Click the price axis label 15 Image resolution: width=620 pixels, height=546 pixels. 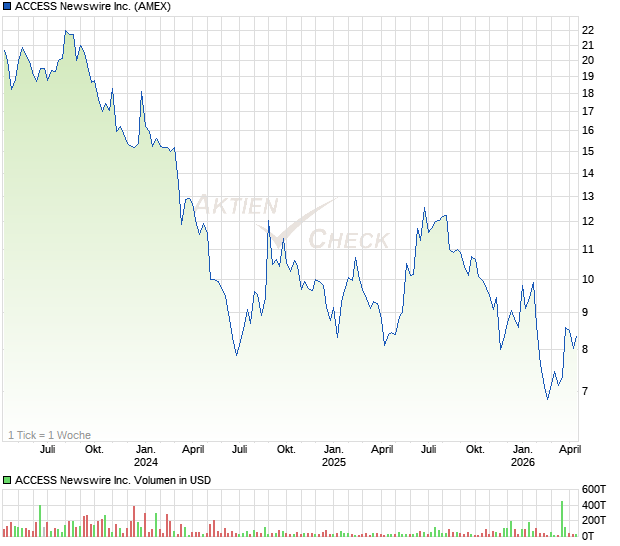[588, 151]
